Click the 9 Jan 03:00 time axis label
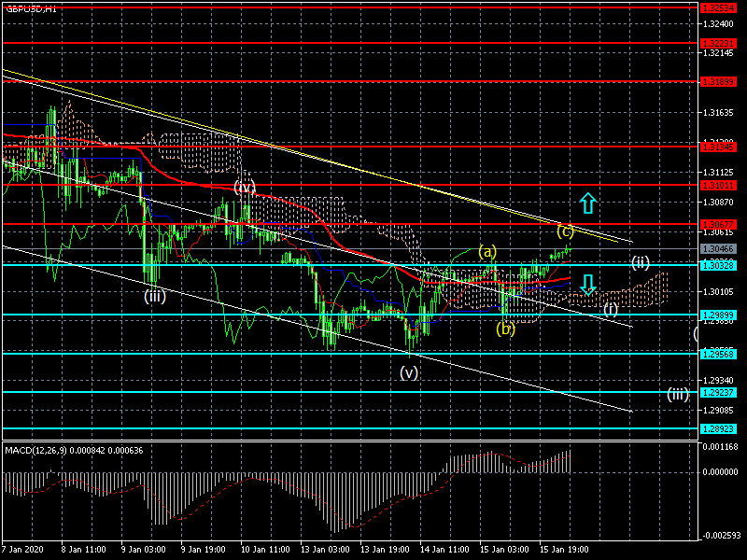The width and height of the screenshot is (747, 560). (144, 549)
